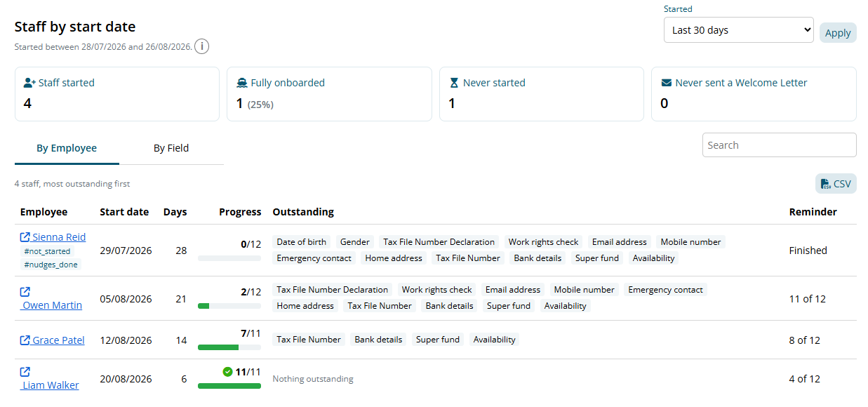The height and width of the screenshot is (407, 868).
Task: Click the external link icon beside Grace Patel
Action: click(x=25, y=340)
